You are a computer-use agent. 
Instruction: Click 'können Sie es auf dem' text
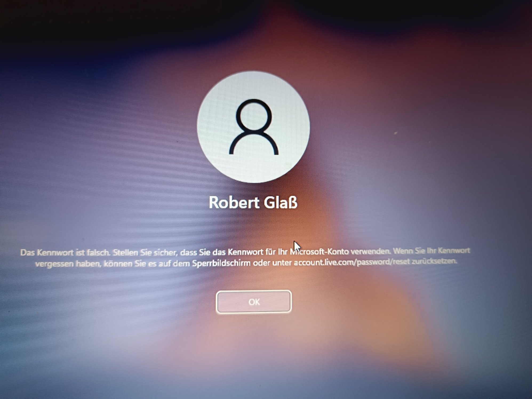click(147, 264)
